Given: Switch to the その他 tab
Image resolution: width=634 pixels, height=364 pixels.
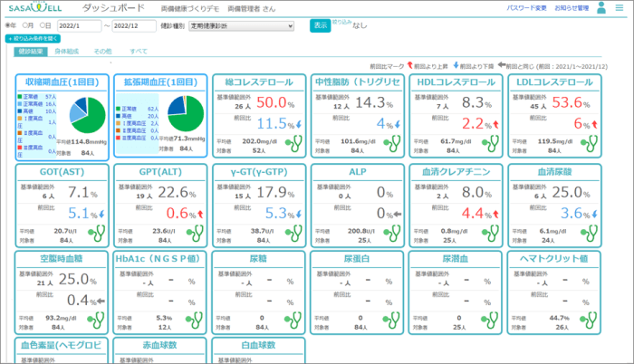Looking at the screenshot, I should (x=103, y=52).
